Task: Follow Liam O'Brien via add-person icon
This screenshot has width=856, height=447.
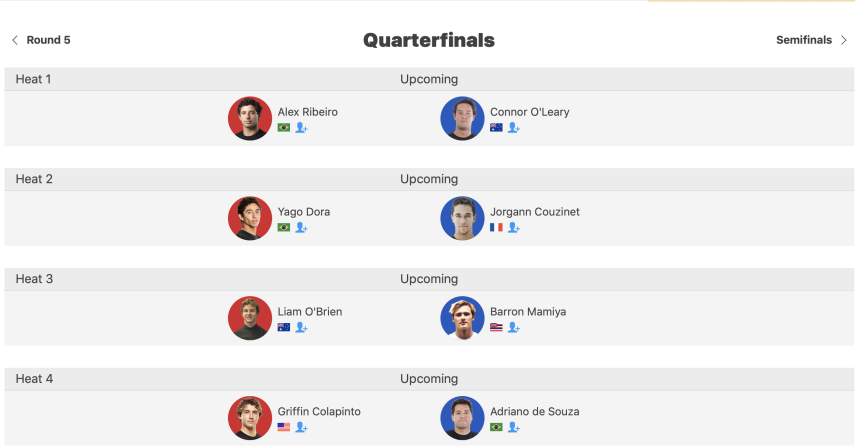Action: pos(301,327)
